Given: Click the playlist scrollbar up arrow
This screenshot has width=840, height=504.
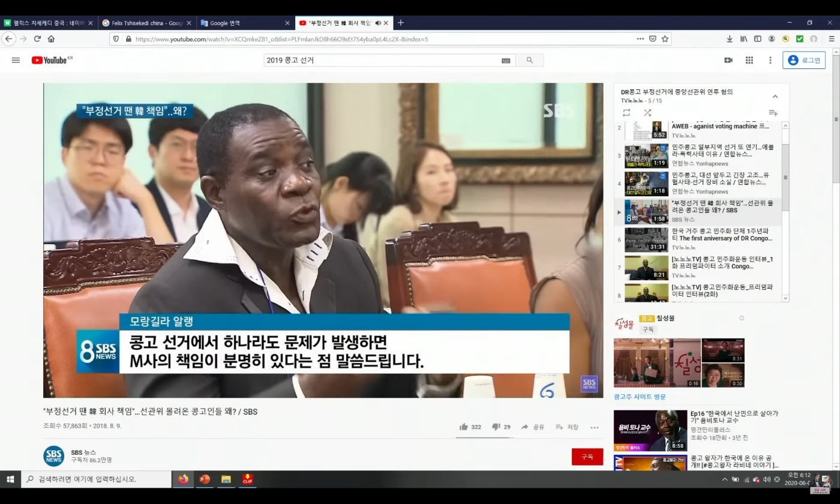Looking at the screenshot, I should pyautogui.click(x=785, y=125).
